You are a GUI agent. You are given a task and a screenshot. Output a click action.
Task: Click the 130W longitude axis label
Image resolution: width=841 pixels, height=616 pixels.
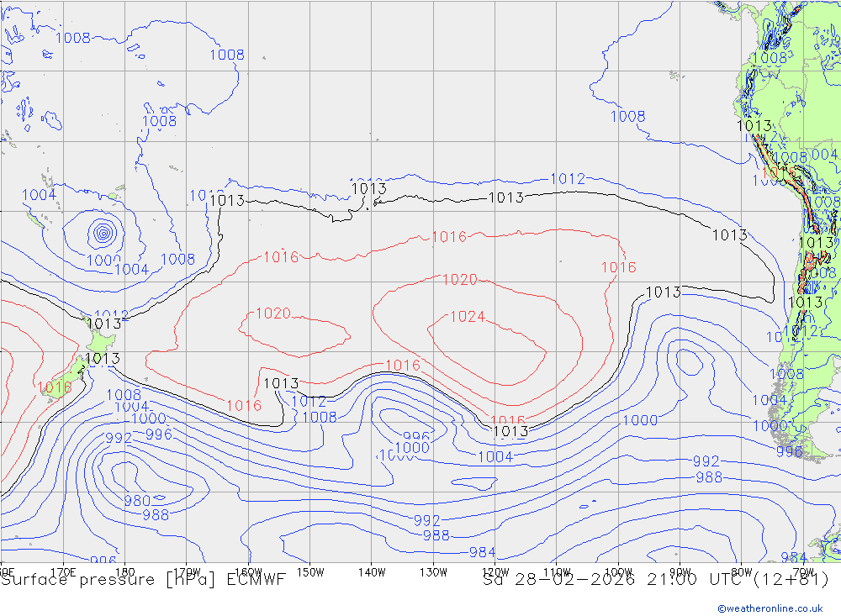point(433,572)
